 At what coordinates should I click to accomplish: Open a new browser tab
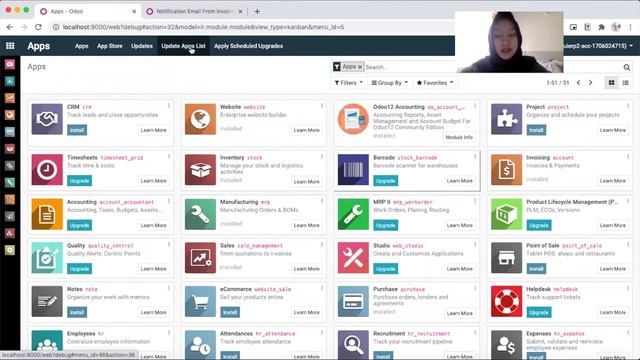[x=257, y=11]
